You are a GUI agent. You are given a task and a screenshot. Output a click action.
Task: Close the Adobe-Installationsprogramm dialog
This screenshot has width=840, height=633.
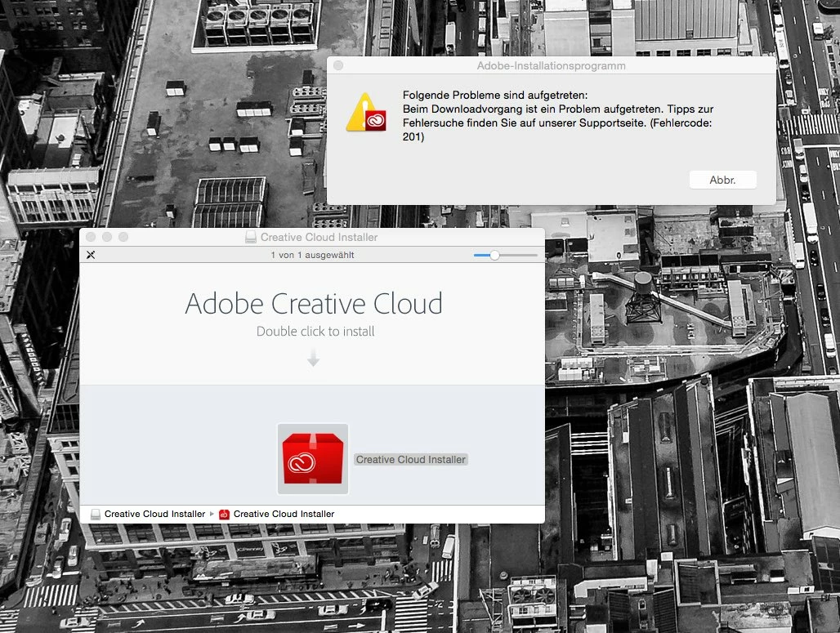coord(338,65)
